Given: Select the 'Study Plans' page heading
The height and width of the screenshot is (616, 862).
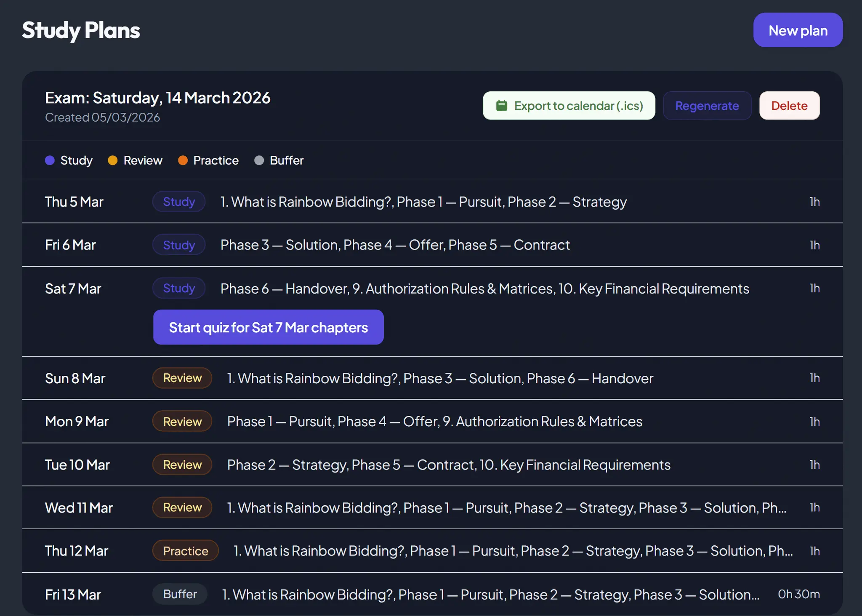Looking at the screenshot, I should tap(81, 30).
